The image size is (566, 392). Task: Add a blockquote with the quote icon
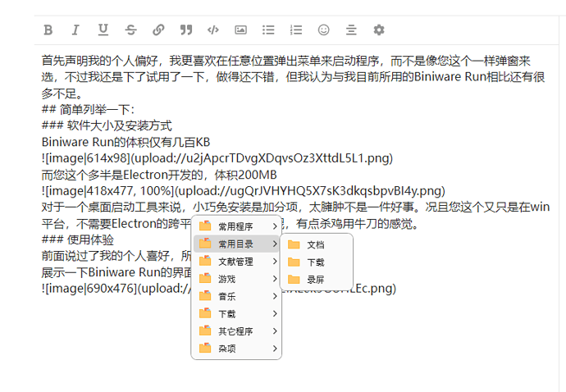pyautogui.click(x=185, y=30)
